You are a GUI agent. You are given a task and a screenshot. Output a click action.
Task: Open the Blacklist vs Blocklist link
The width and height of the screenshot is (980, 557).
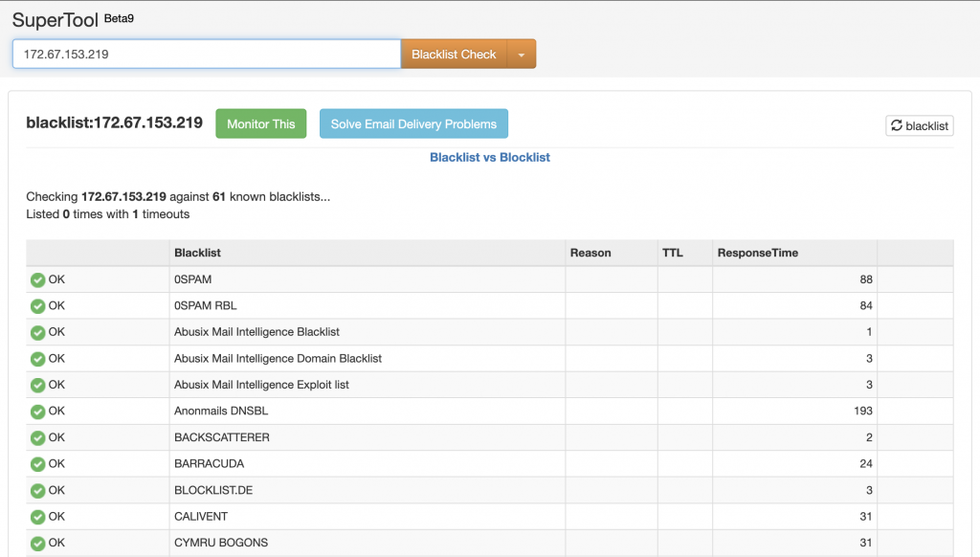tap(490, 158)
